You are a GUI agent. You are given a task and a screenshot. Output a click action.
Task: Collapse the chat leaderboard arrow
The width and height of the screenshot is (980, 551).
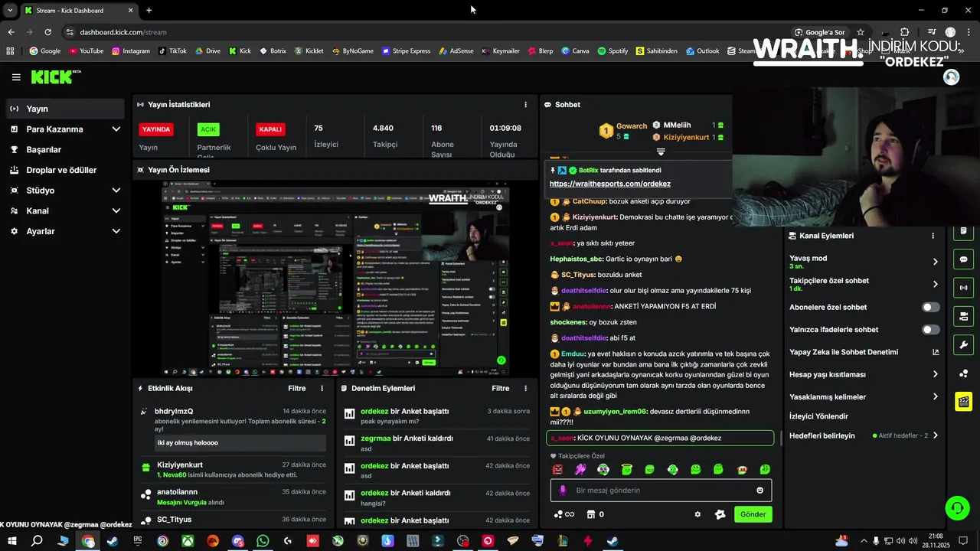[661, 152]
